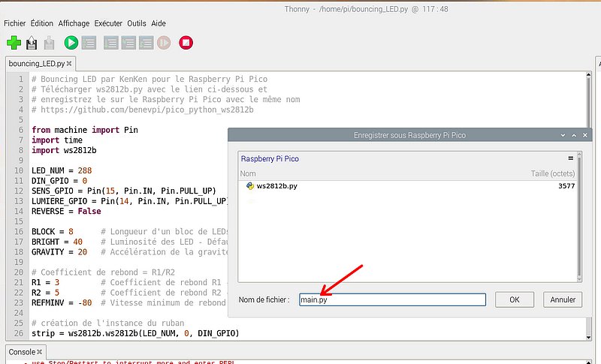Open the Aide menu
This screenshot has height=364, width=601.
[159, 23]
